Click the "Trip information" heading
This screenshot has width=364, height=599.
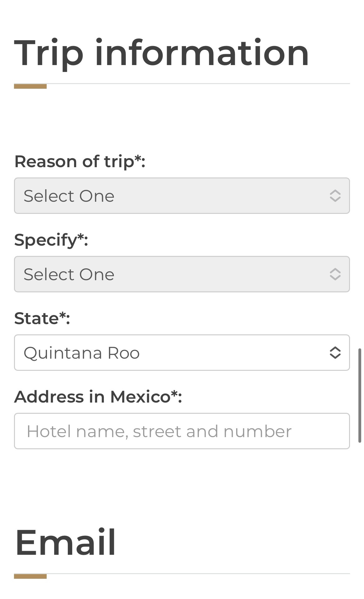[x=161, y=53]
